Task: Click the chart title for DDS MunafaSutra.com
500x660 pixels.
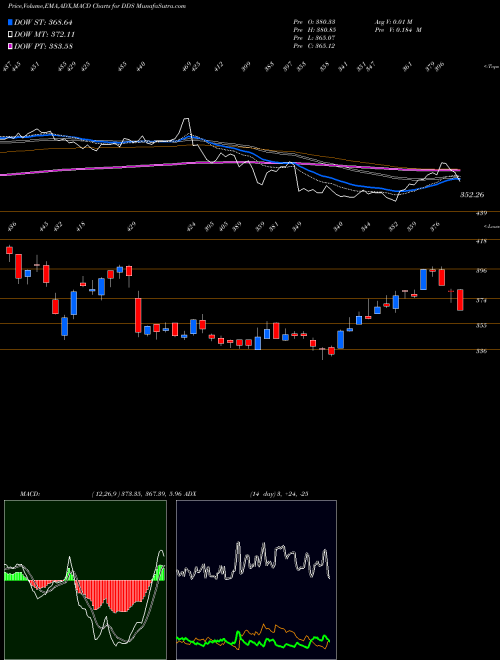Action: [x=97, y=6]
